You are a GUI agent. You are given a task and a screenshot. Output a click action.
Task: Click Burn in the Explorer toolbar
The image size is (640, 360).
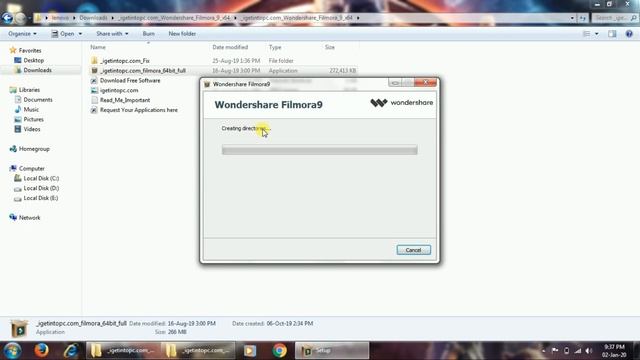pos(149,33)
